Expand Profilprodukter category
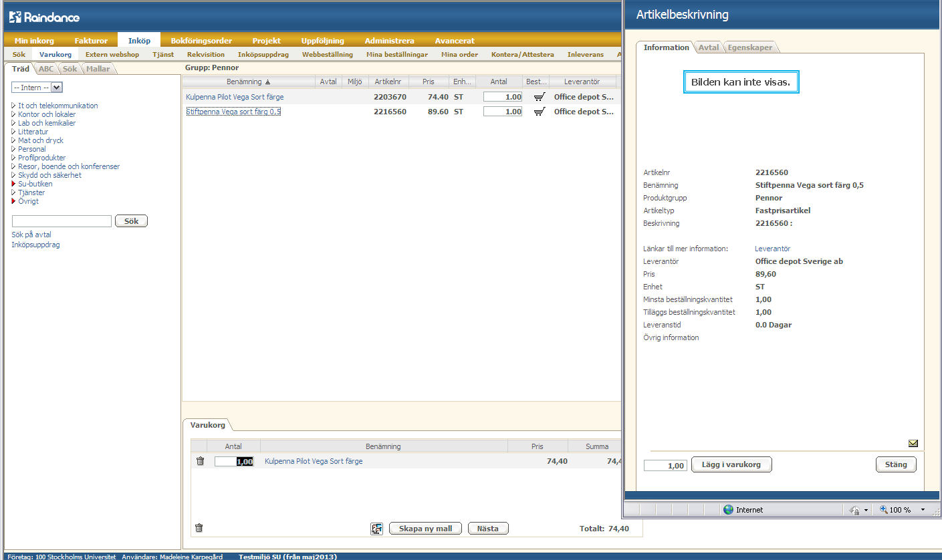Screen dimensions: 942x560 tap(13, 158)
